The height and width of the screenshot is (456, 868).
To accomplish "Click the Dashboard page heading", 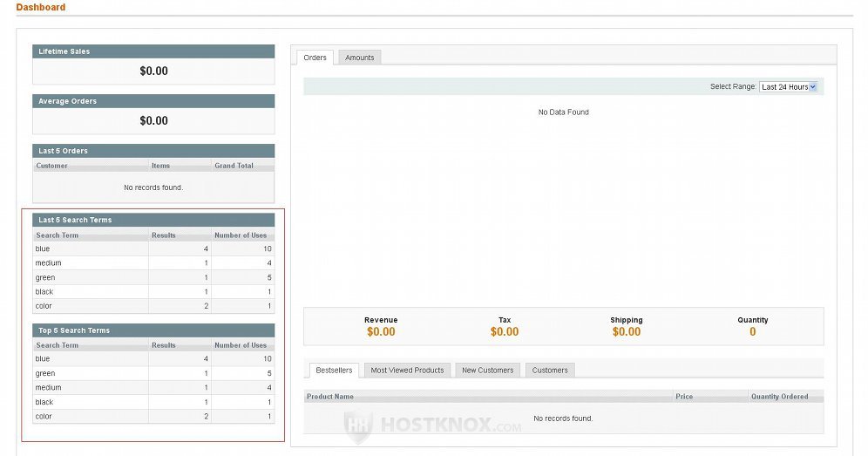I will (x=40, y=8).
